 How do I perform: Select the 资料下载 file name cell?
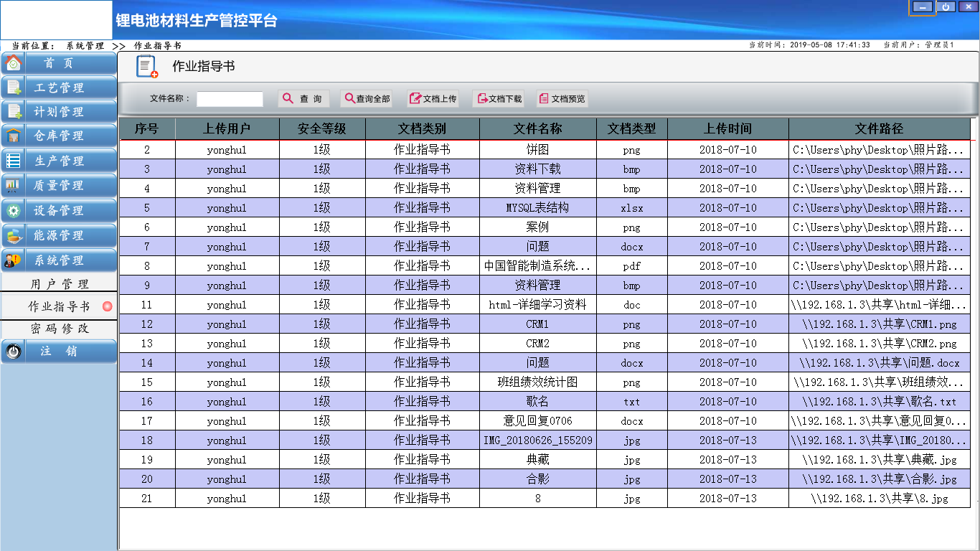coord(538,169)
